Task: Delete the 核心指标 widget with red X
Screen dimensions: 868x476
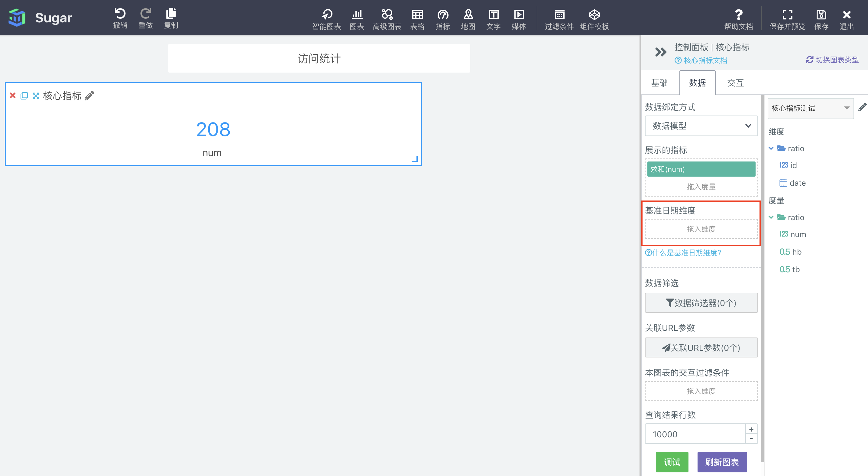Action: coord(12,95)
